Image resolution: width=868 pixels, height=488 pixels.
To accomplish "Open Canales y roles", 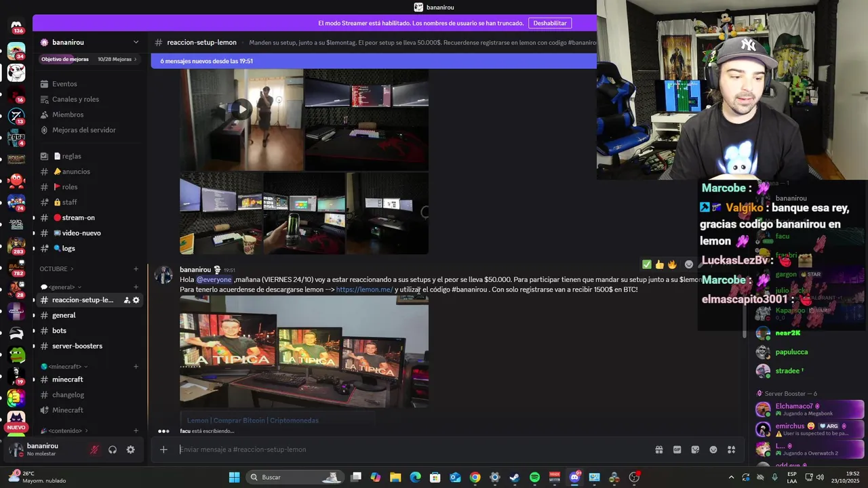I will (x=90, y=99).
